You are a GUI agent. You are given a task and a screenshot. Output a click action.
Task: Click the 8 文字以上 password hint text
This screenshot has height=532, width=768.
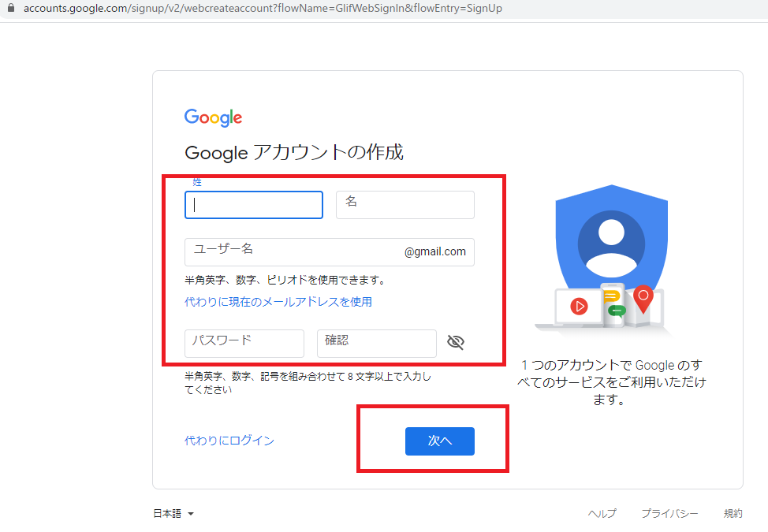pos(308,383)
